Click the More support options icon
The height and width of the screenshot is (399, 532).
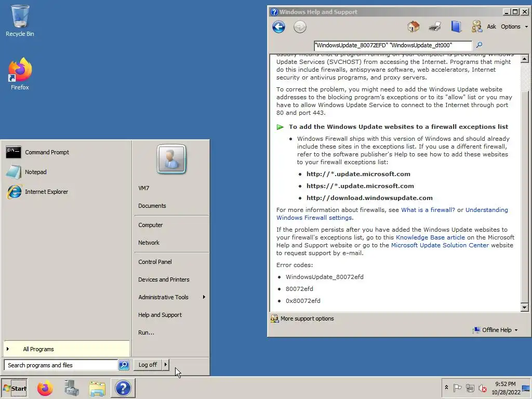click(274, 318)
